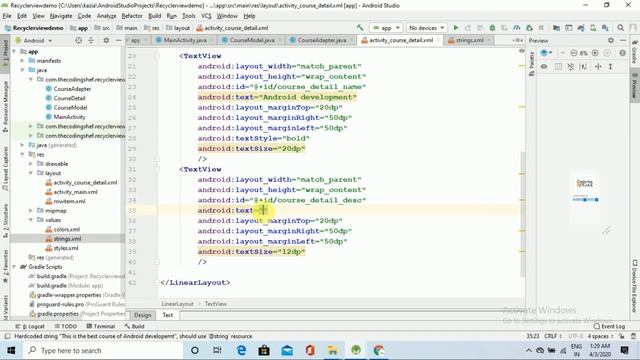Viewport: 640px width, 360px height.
Task: Open the Mail taskbar icon
Action: [287, 350]
